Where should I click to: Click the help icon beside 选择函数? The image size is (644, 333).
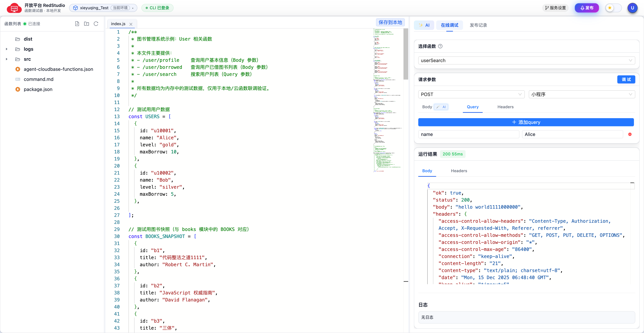click(440, 46)
